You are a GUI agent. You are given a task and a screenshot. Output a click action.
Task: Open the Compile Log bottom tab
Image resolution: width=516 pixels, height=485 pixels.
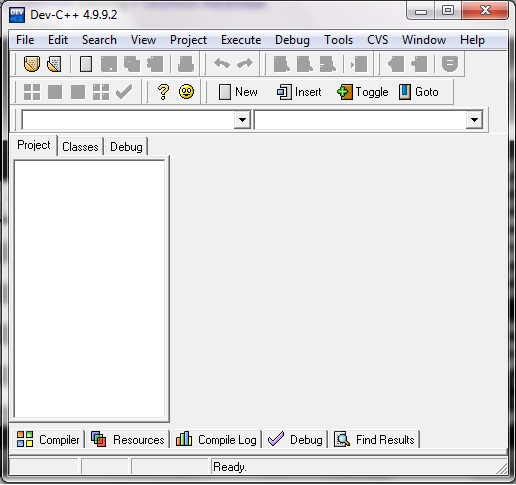(216, 439)
